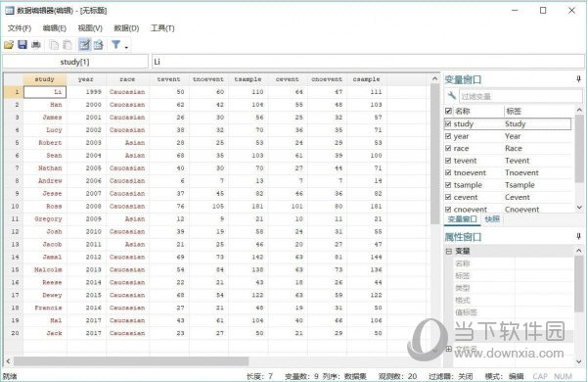
Task: Uncheck the tevent variable checkbox
Action: (448, 161)
